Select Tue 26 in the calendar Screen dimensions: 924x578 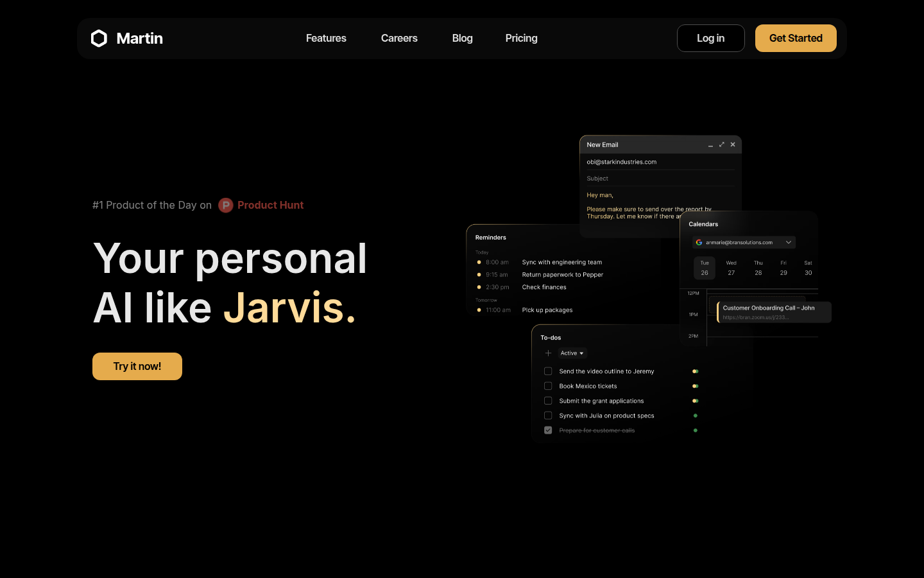tap(705, 268)
